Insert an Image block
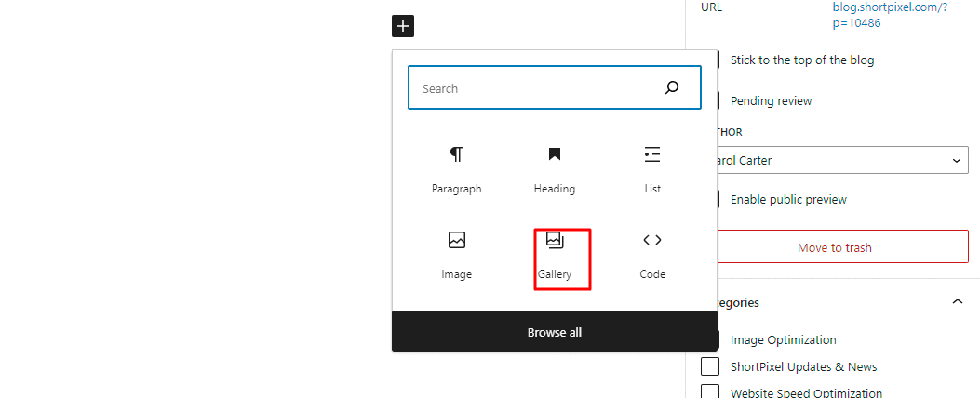The height and width of the screenshot is (398, 980). (457, 256)
